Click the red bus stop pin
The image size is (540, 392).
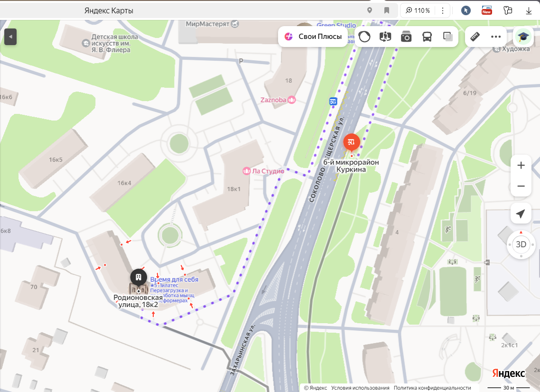tap(352, 142)
